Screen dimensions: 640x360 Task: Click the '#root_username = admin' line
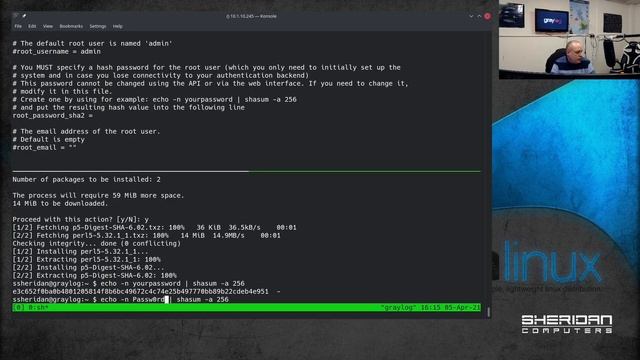(56, 51)
